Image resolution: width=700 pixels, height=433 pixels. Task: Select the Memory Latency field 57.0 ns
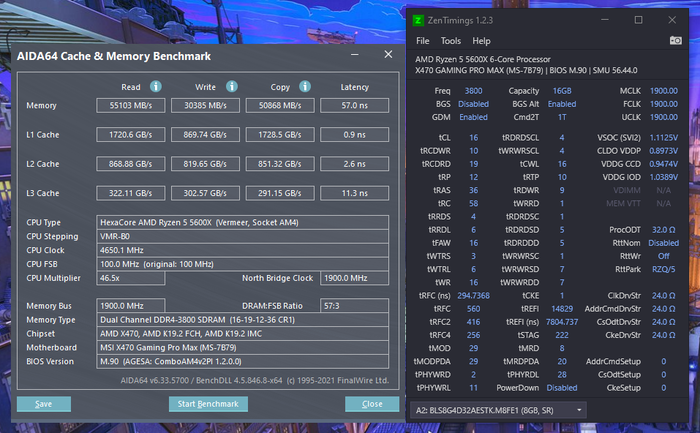point(354,106)
